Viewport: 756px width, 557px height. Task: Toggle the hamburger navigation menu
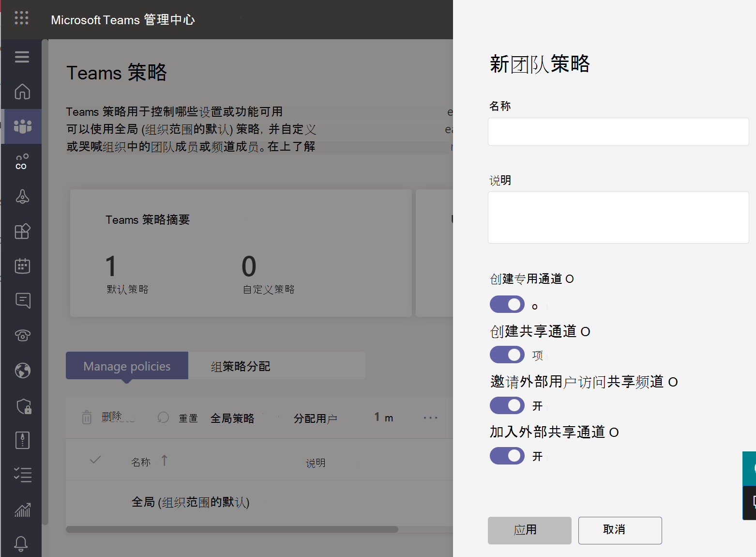pyautogui.click(x=22, y=57)
